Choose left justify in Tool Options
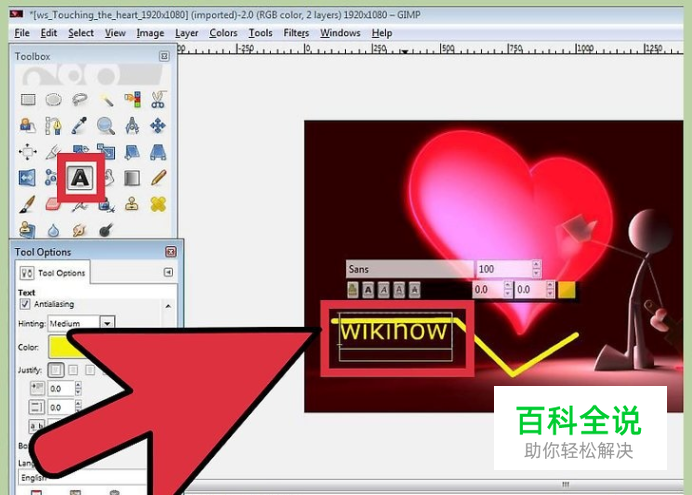Screen dimensions: 692x495 click(56, 370)
